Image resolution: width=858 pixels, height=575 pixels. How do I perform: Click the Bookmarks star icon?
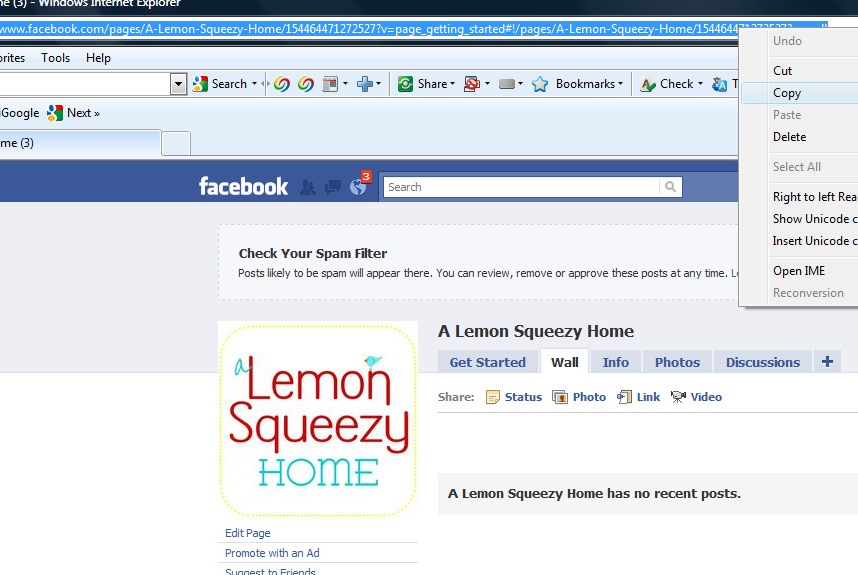coord(540,84)
